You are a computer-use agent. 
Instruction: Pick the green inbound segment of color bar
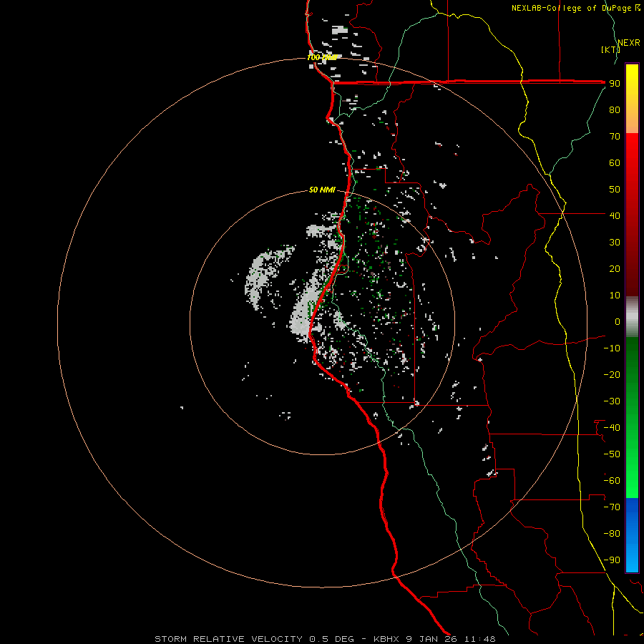coord(632,417)
